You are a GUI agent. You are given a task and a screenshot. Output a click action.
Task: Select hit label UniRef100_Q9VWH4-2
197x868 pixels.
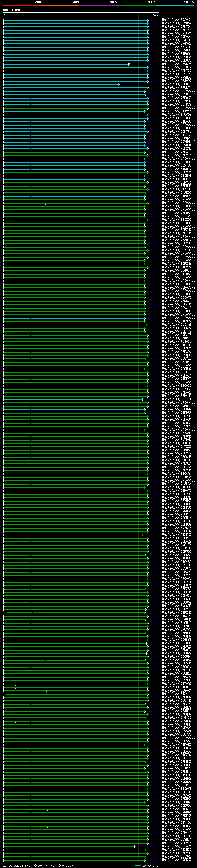click(x=179, y=142)
